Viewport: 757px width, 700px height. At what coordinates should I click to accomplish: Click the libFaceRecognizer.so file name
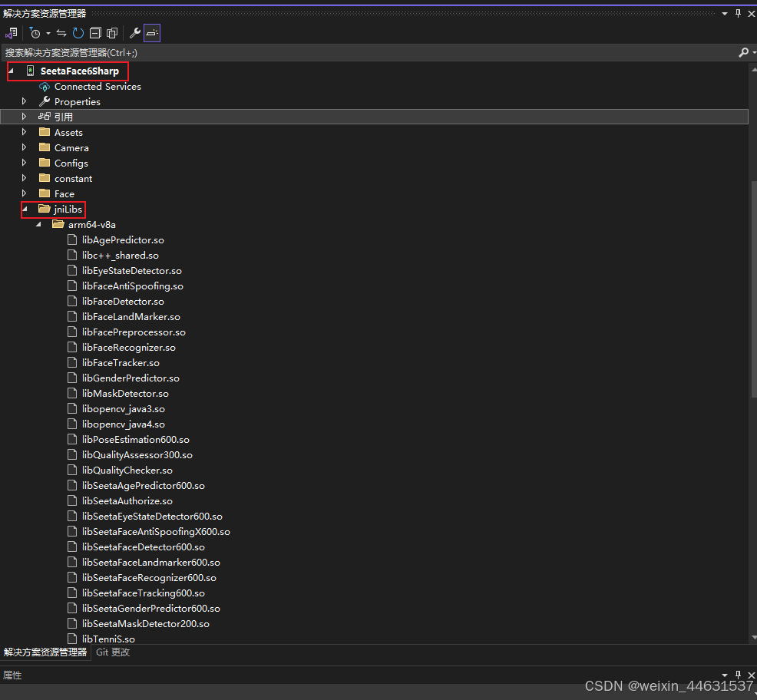point(129,348)
